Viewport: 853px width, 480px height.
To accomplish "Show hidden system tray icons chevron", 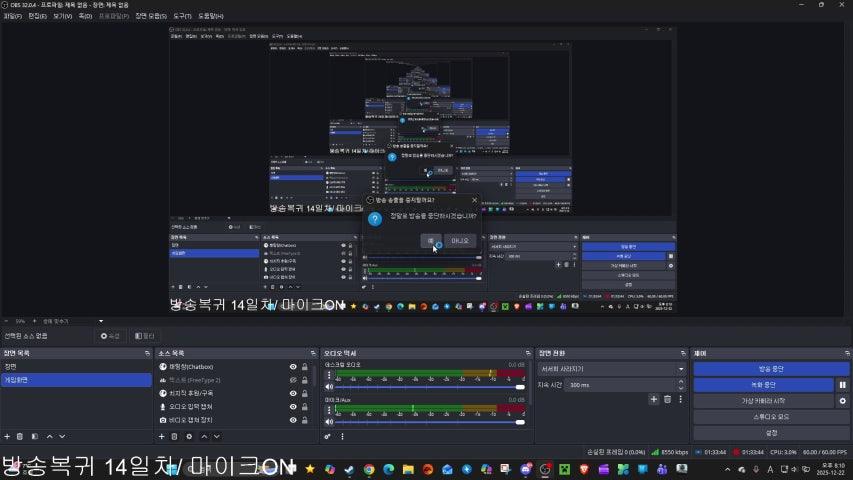I will click(728, 469).
